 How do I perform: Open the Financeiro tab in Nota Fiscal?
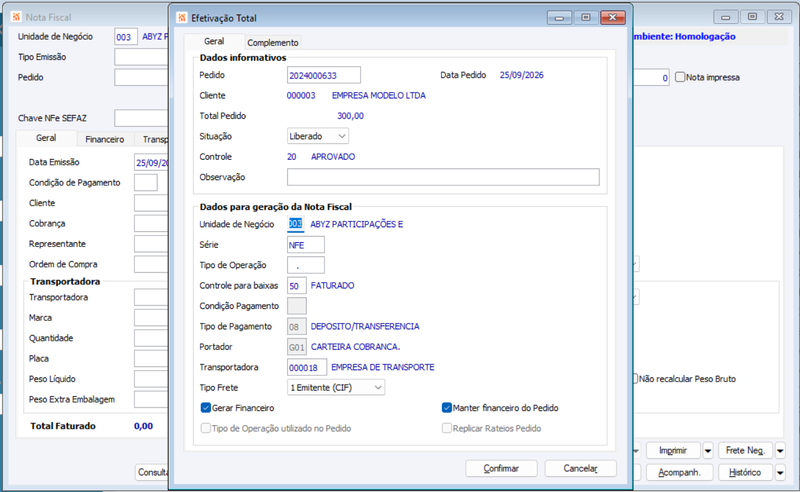coord(105,139)
